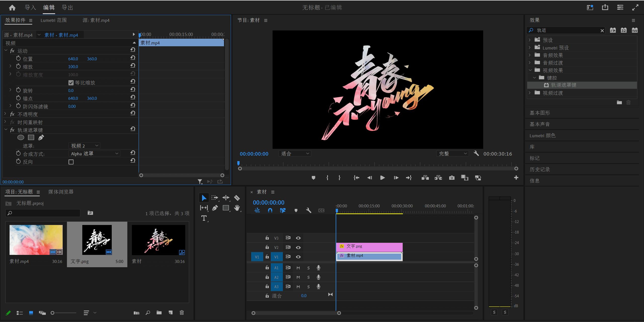Delete selected project item with trash icon
The width and height of the screenshot is (644, 322).
pyautogui.click(x=182, y=312)
